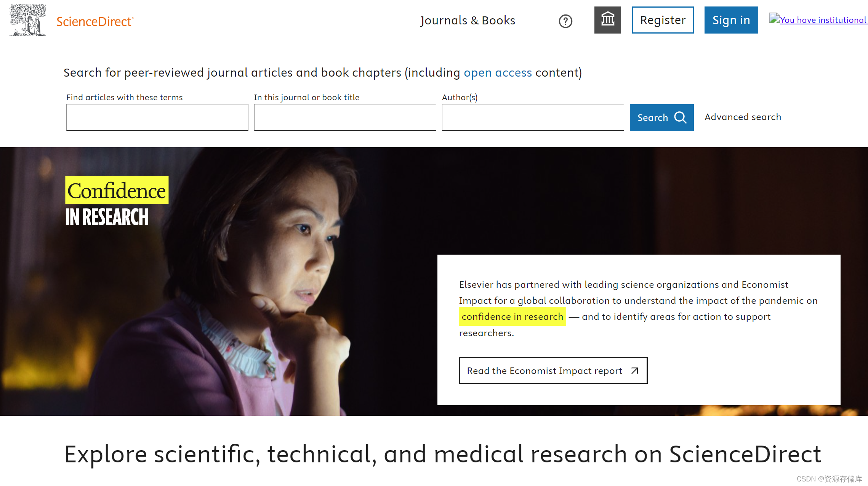The height and width of the screenshot is (486, 868).
Task: Click the broken-image institutional access icon
Action: [x=774, y=18]
